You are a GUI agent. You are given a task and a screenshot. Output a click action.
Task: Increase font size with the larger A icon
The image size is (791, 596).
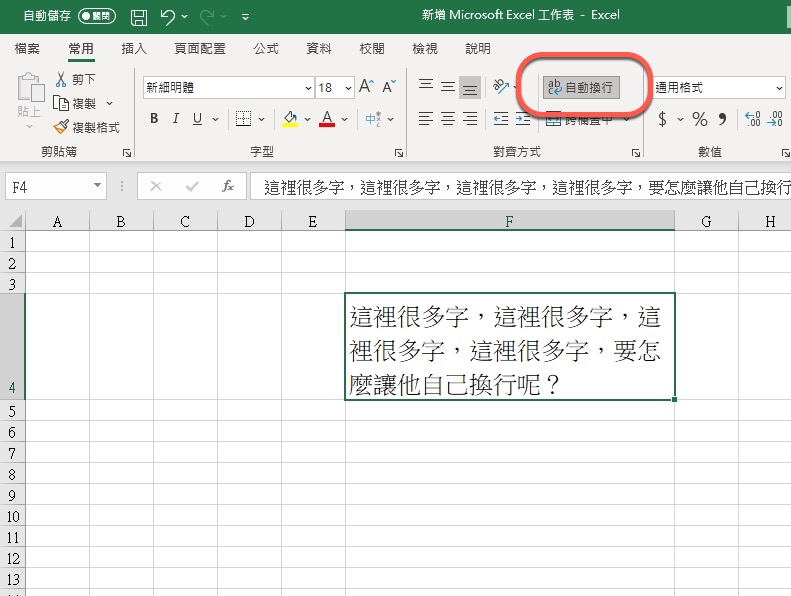pos(367,87)
